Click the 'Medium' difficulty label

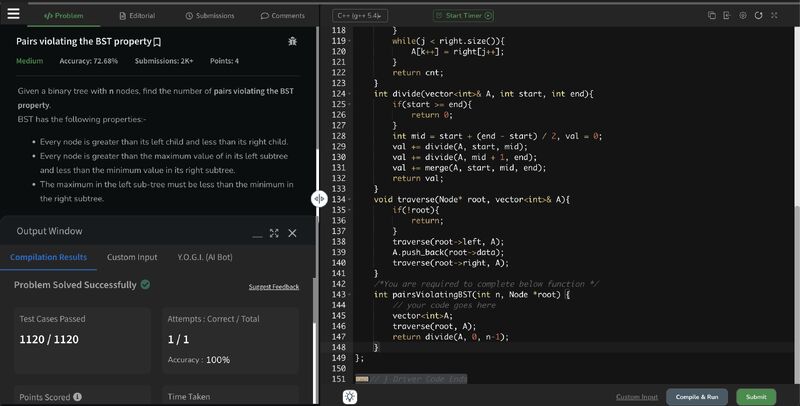click(x=30, y=61)
